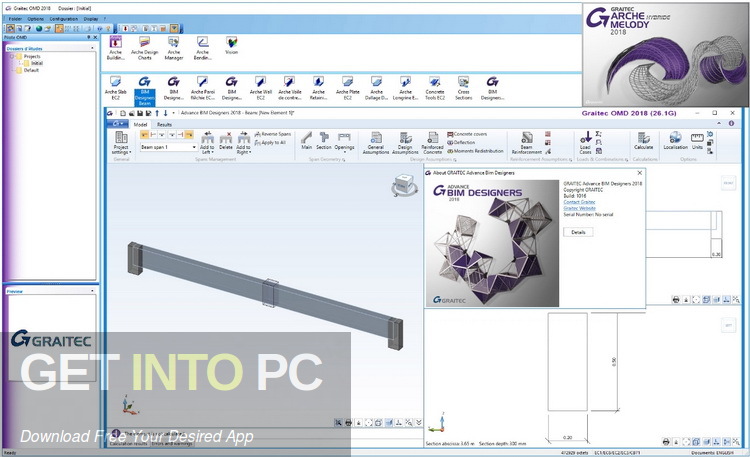Open the Arche Building module icon
Image resolution: width=750 pixels, height=457 pixels.
pos(115,47)
